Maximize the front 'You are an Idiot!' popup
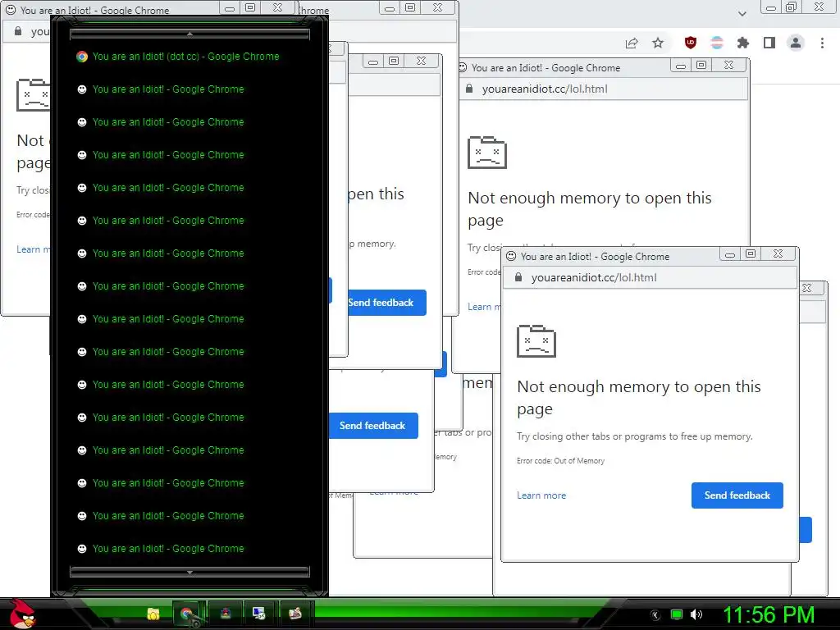Screen dimensions: 840x630 point(751,254)
